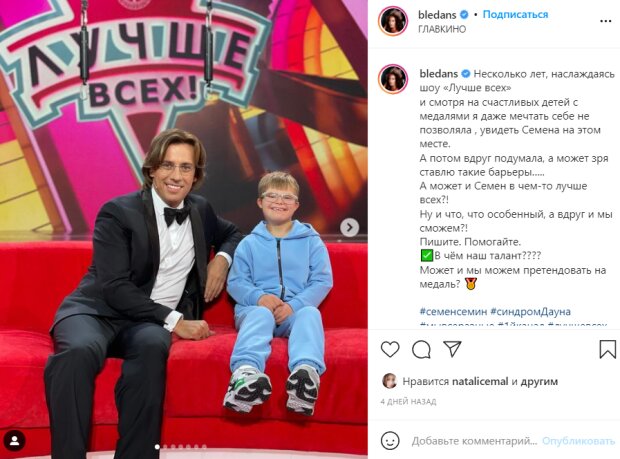Go to next photo with the carousel arrow

[350, 227]
